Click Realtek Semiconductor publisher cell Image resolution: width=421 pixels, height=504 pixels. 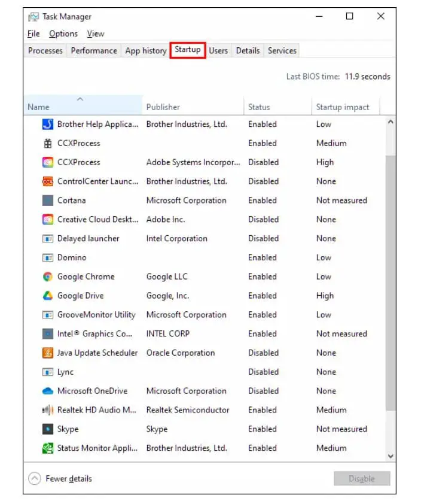188,410
